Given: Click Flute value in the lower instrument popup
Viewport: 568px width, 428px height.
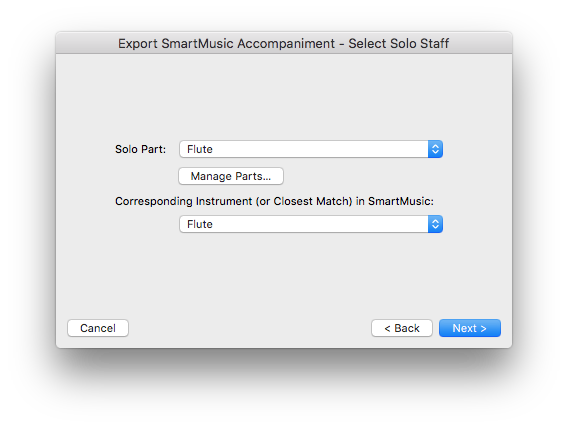Looking at the screenshot, I should pos(200,224).
